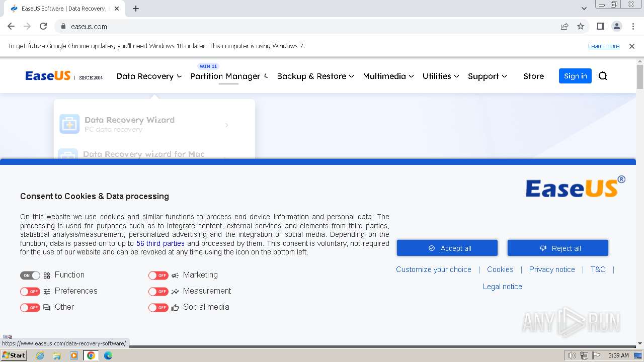Open the Legal notice link

click(x=503, y=287)
